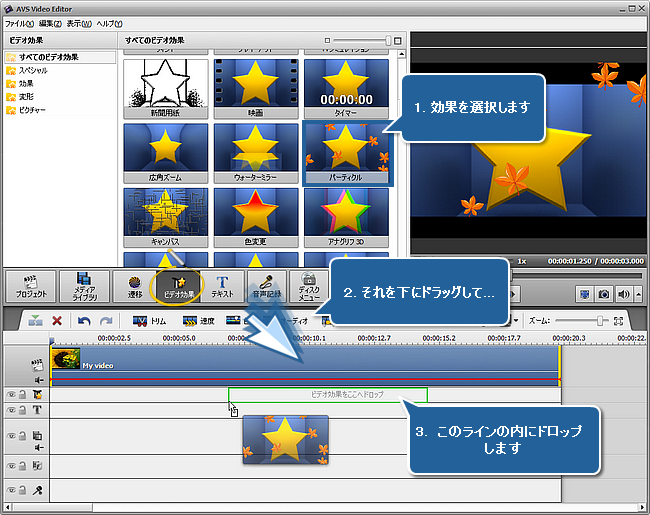Click the snapshot camera icon under the preview
This screenshot has height=515, width=650.
tap(604, 294)
